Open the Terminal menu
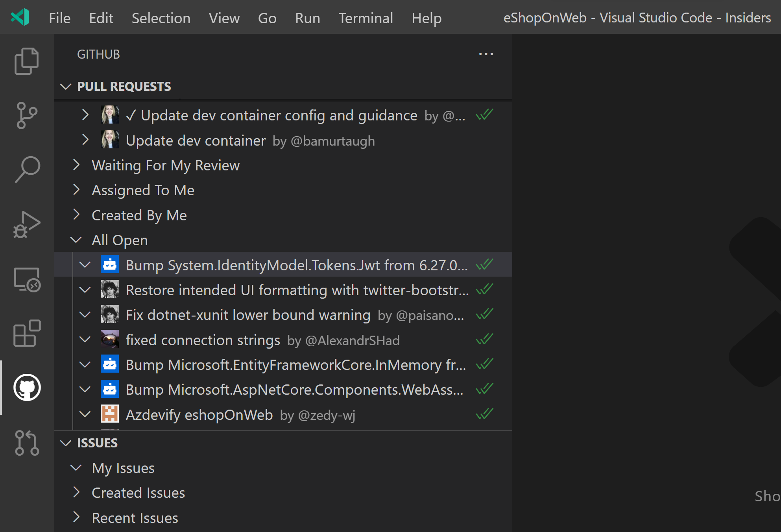Screen dimensions: 781x532 click(x=365, y=18)
